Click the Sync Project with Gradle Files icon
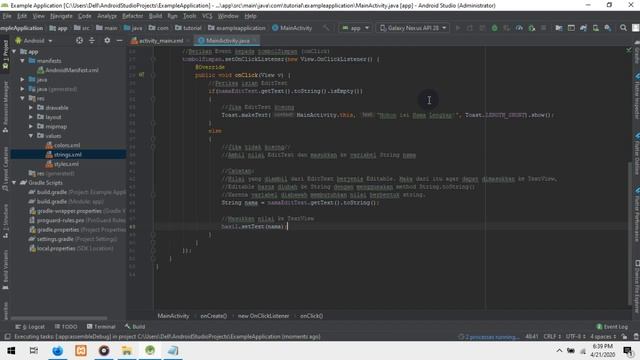Image resolution: width=640 pixels, height=360 pixels. pos(583,28)
